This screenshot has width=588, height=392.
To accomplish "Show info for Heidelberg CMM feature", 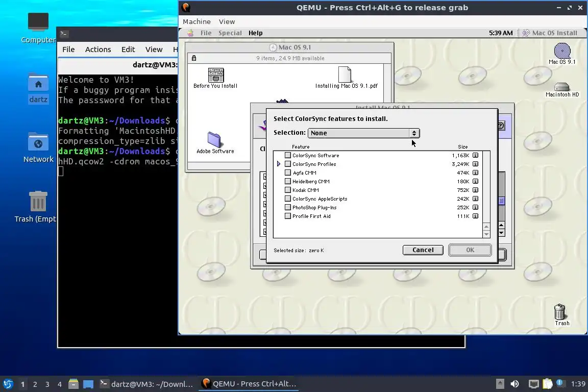I will (x=475, y=181).
